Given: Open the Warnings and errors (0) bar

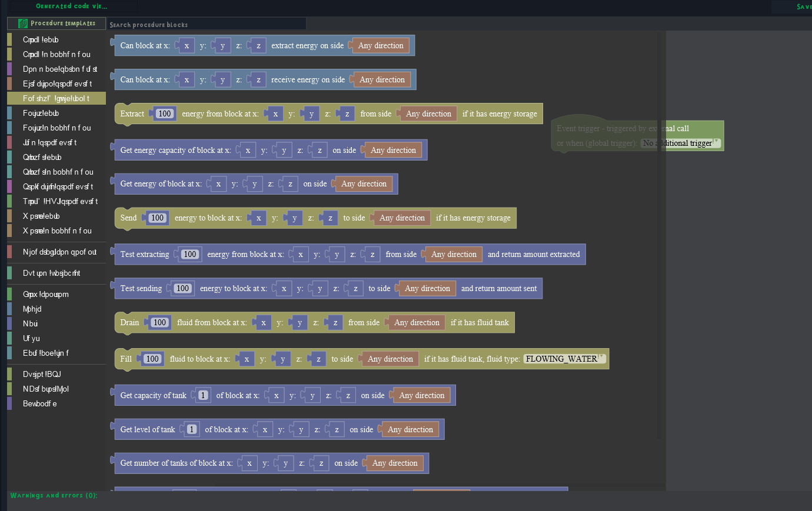Looking at the screenshot, I should click(54, 496).
